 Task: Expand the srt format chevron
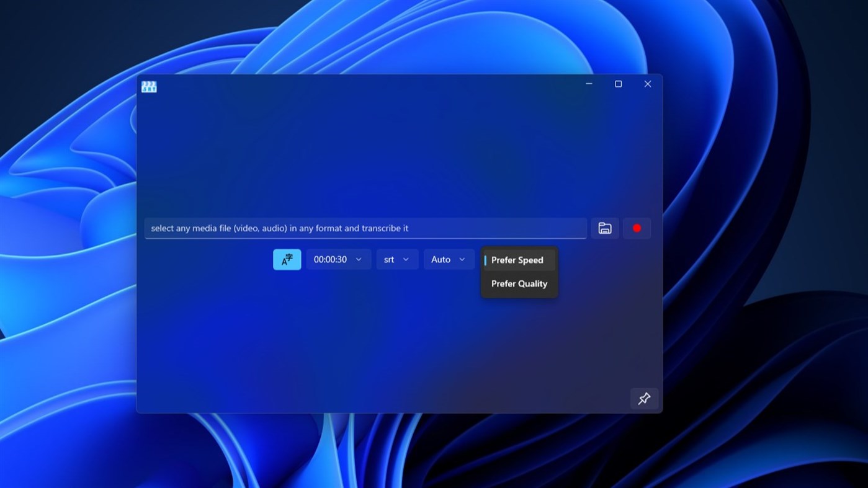tap(407, 259)
